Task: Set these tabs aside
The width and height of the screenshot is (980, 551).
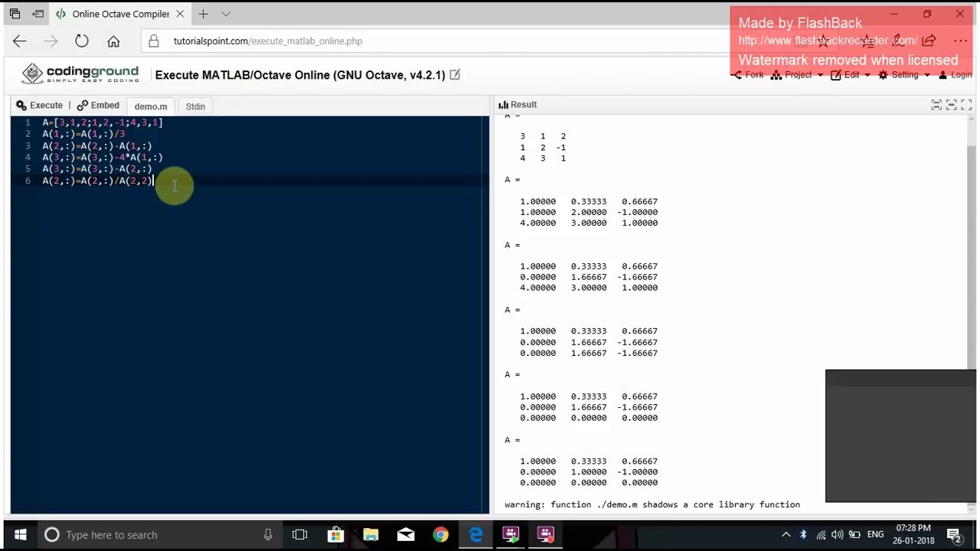Action: tap(37, 14)
